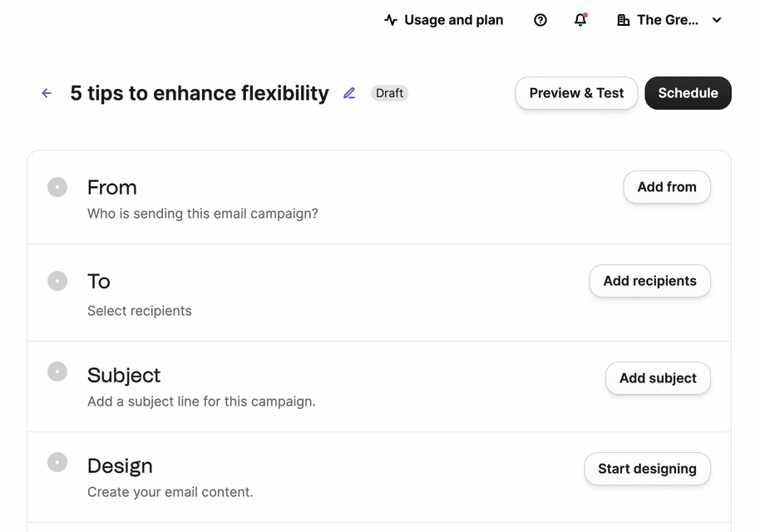Select Add recipients for the campaign
760x532 pixels.
[649, 281]
